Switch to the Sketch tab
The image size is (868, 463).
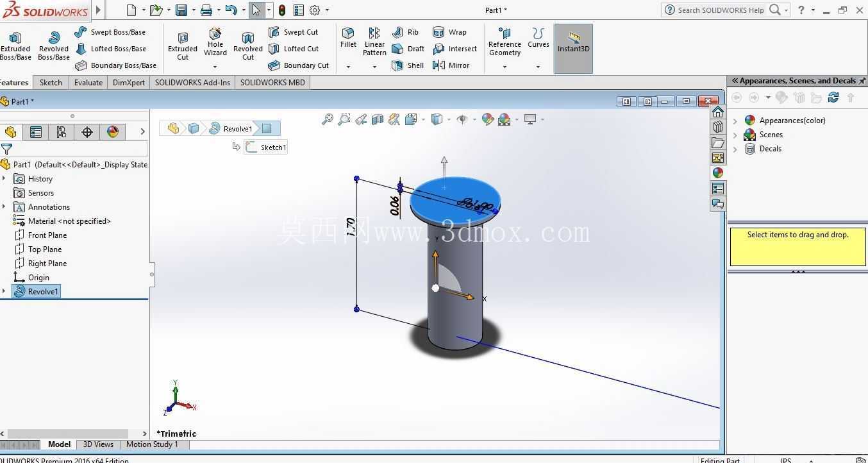tap(51, 82)
